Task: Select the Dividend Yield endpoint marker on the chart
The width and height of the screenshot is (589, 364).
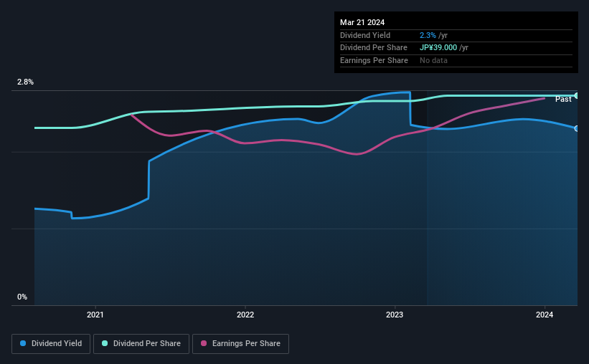Action: [577, 129]
